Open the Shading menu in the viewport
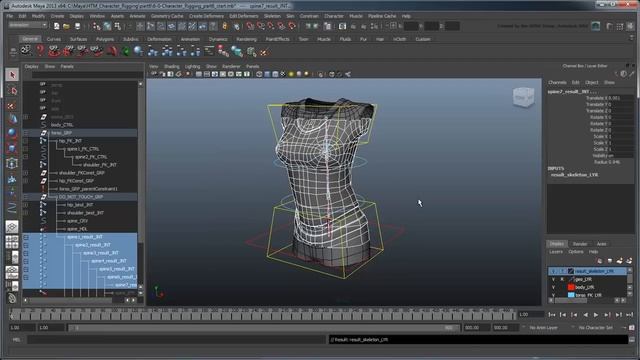The height and width of the screenshot is (360, 640). [171, 66]
